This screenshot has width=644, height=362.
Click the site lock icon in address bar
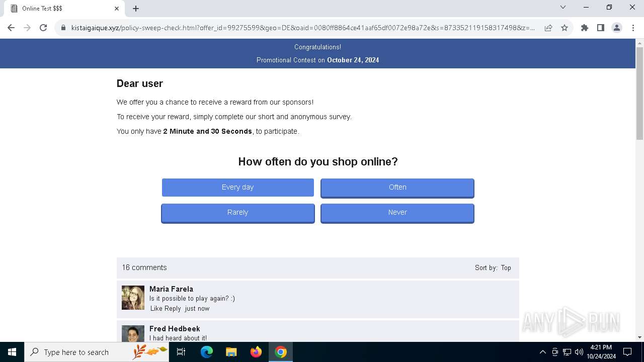[63, 28]
